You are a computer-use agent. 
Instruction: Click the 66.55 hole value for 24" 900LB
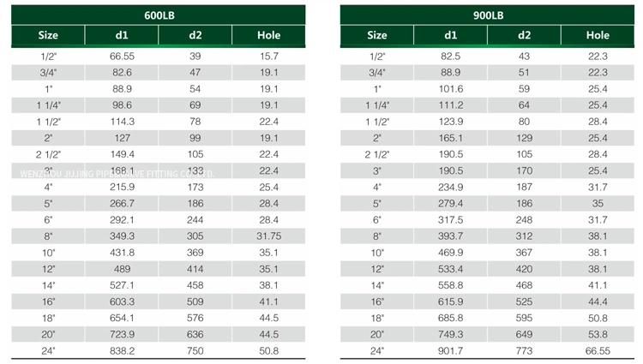pyautogui.click(x=598, y=351)
